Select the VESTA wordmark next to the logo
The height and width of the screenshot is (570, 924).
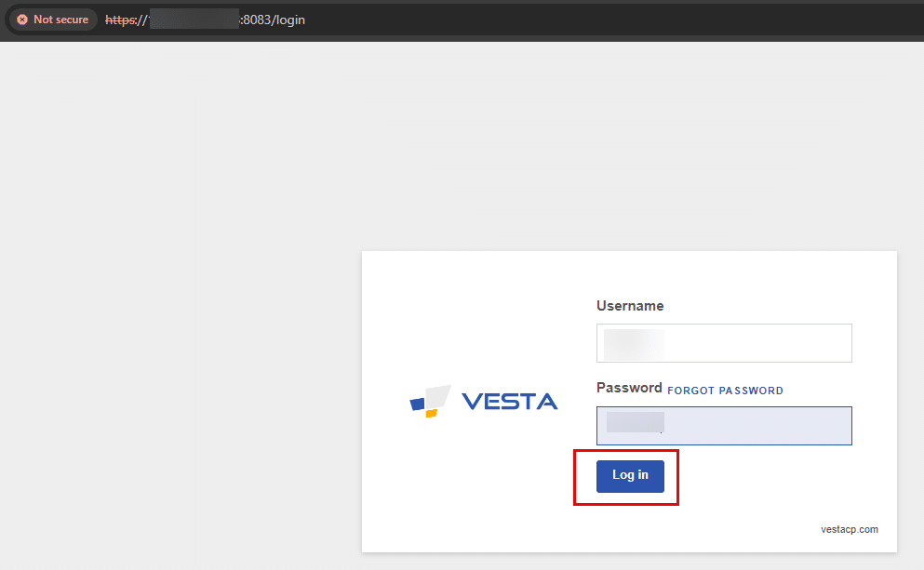[x=508, y=400]
